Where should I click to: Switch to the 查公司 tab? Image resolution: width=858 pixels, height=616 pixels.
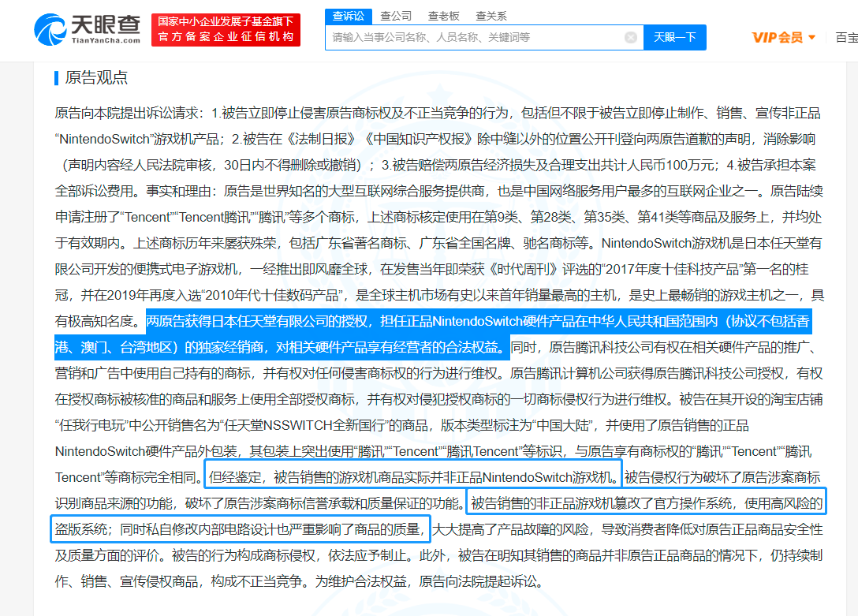tap(396, 16)
